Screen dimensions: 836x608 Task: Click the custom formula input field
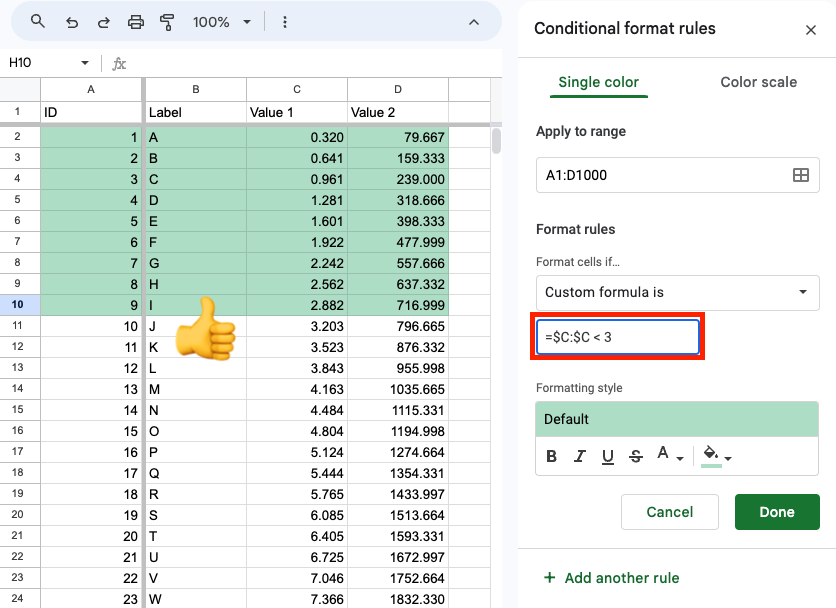[x=618, y=337]
